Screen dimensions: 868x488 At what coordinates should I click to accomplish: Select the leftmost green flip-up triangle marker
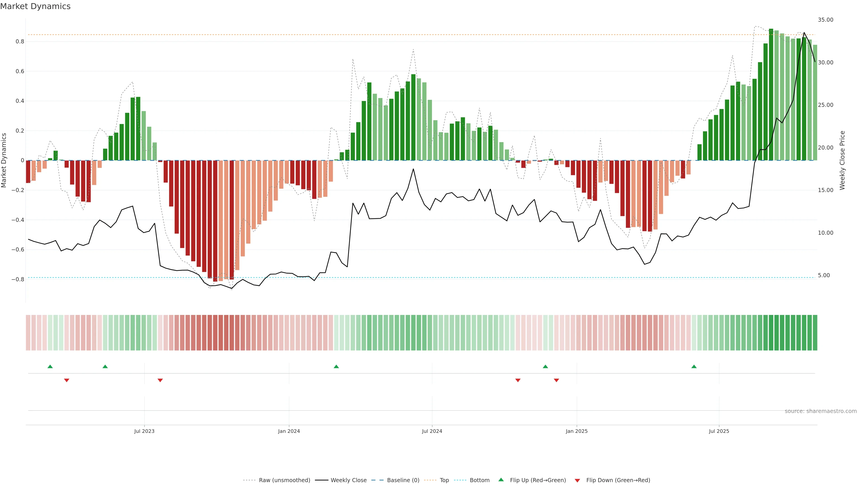tap(50, 366)
